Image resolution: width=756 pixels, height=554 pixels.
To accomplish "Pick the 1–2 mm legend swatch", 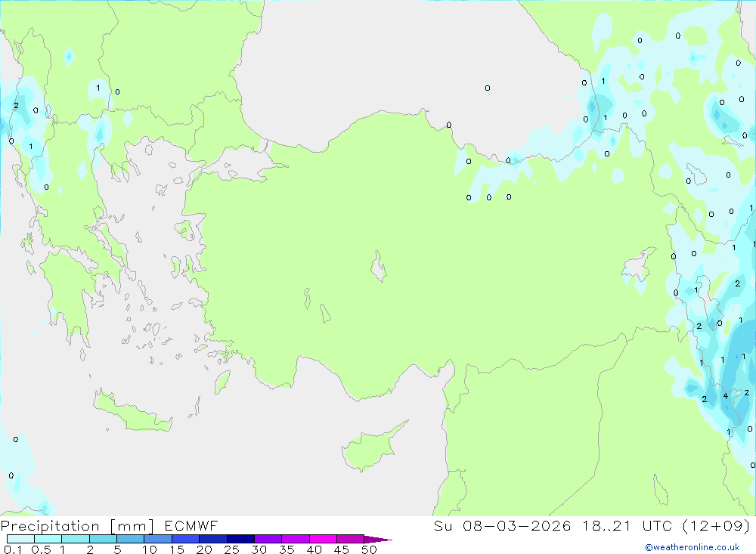I will tap(75, 539).
